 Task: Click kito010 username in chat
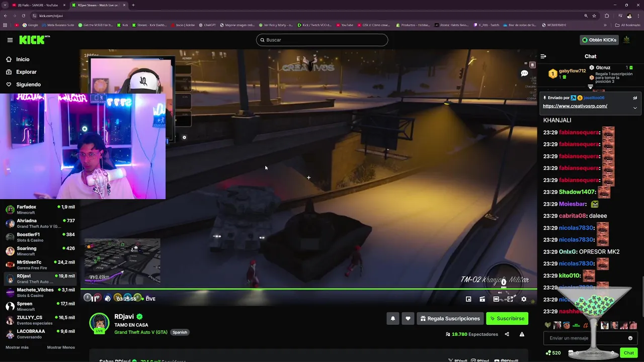coord(570,276)
